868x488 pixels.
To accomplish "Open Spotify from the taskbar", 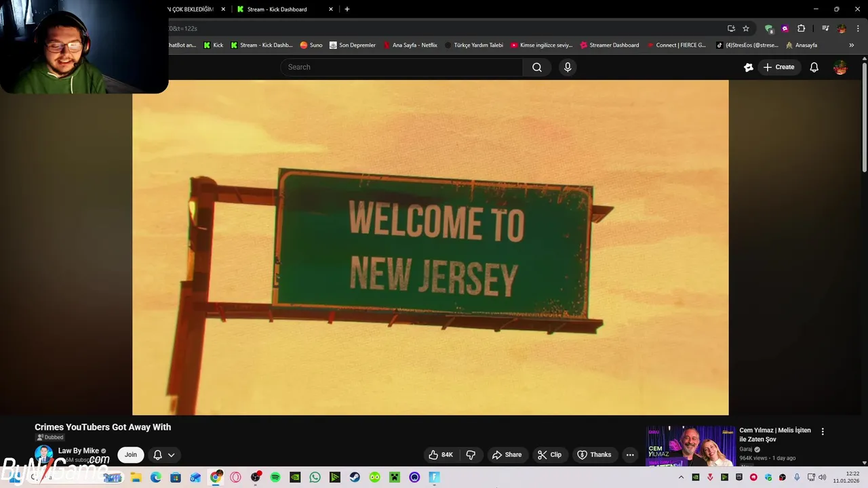I will coord(275,477).
